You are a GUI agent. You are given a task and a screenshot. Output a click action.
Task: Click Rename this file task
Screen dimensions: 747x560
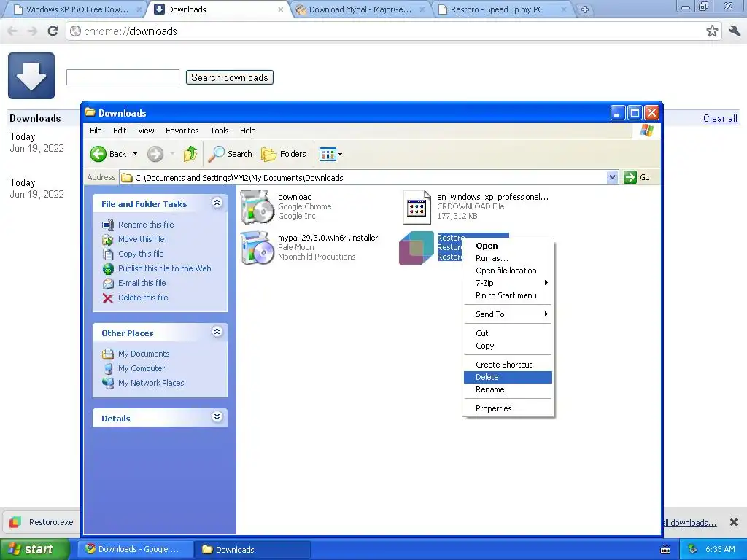click(146, 225)
